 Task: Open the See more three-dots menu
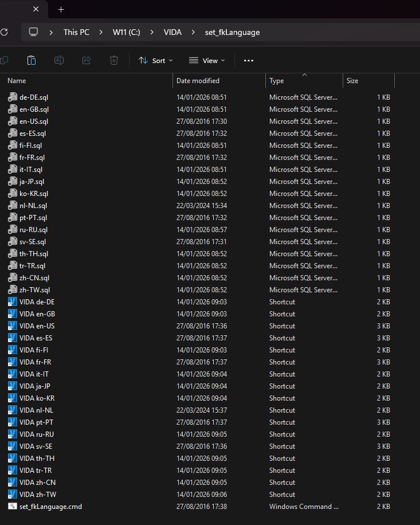pyautogui.click(x=248, y=60)
